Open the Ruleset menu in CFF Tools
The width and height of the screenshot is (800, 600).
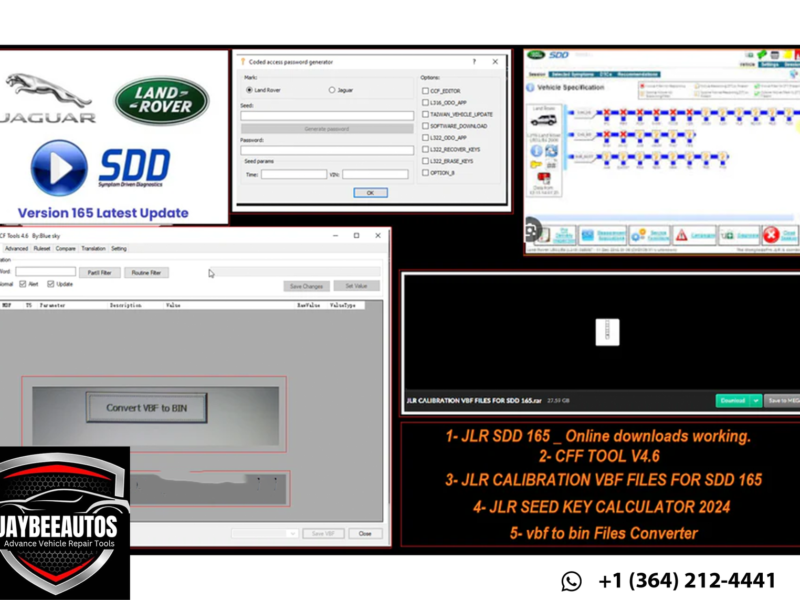coord(42,248)
